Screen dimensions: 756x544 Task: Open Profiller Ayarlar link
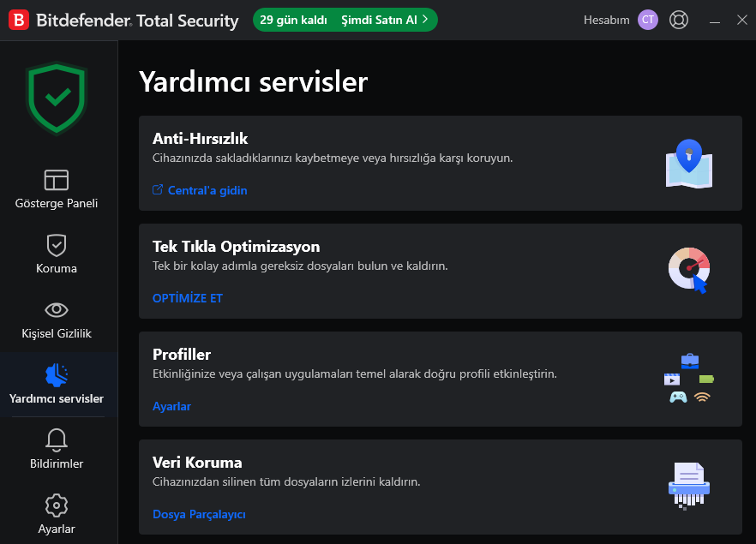tap(171, 406)
